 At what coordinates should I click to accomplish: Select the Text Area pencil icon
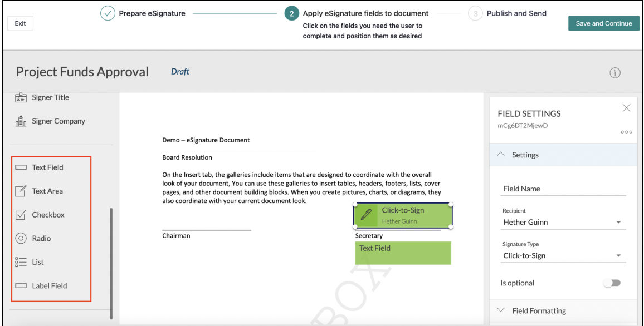tap(21, 191)
